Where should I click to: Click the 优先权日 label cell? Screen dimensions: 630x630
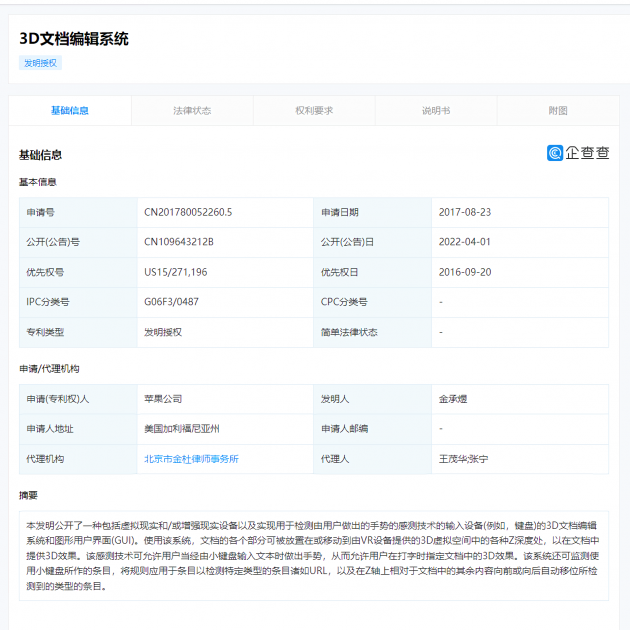tap(372, 272)
